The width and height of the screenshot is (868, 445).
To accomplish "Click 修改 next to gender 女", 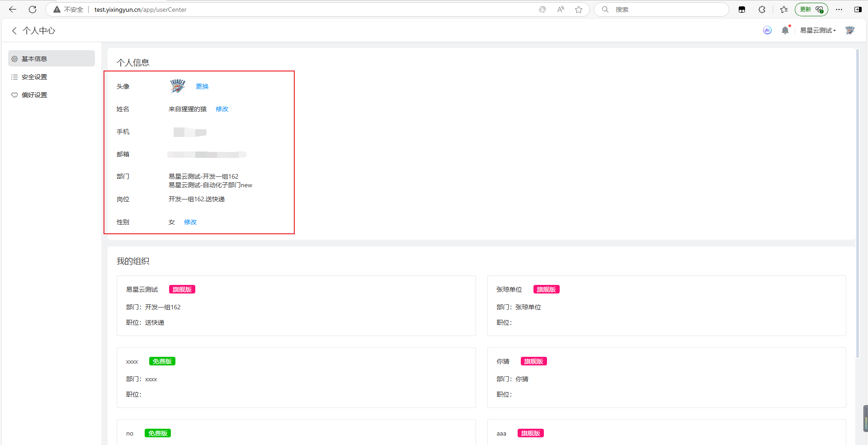I will (x=190, y=222).
